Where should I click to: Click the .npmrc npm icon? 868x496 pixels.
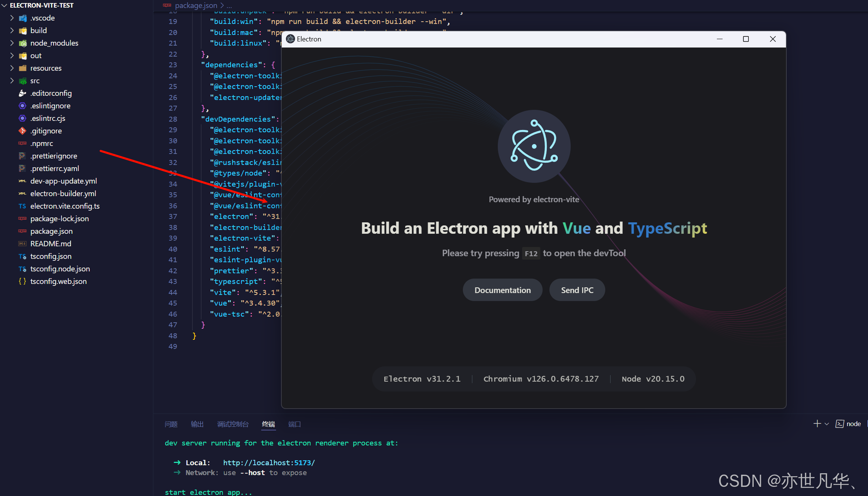coord(22,143)
